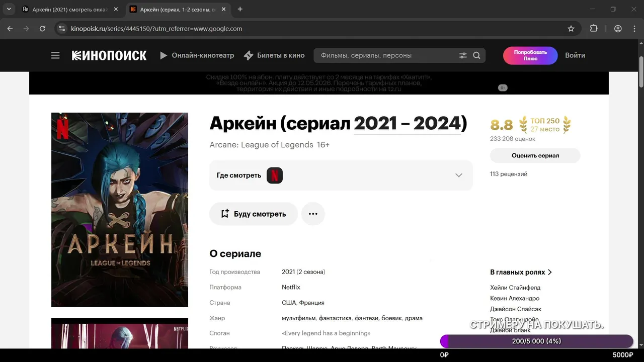
Task: Click 233 208 оценок count
Action: pos(513,139)
